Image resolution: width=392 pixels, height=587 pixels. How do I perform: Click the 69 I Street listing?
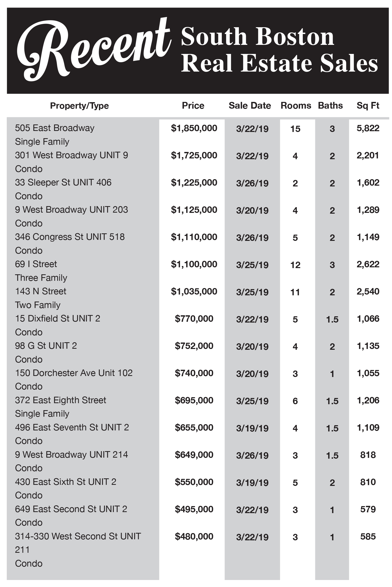(x=36, y=264)
